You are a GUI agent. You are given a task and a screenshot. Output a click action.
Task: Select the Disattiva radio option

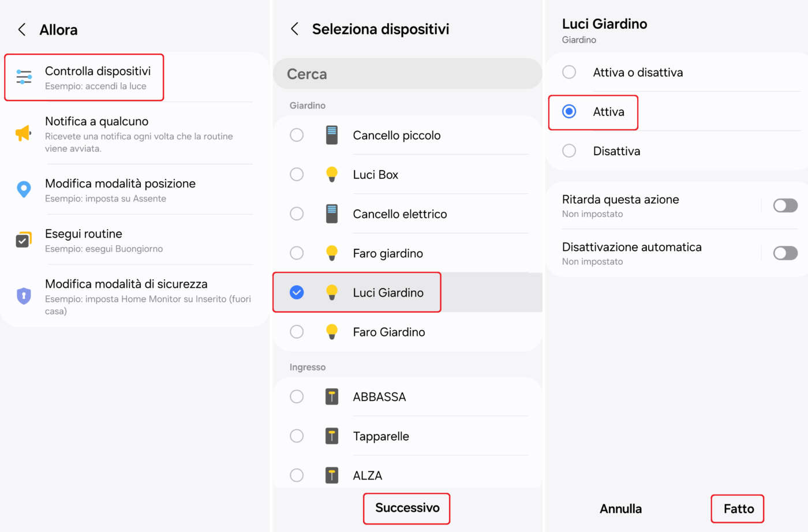(569, 151)
